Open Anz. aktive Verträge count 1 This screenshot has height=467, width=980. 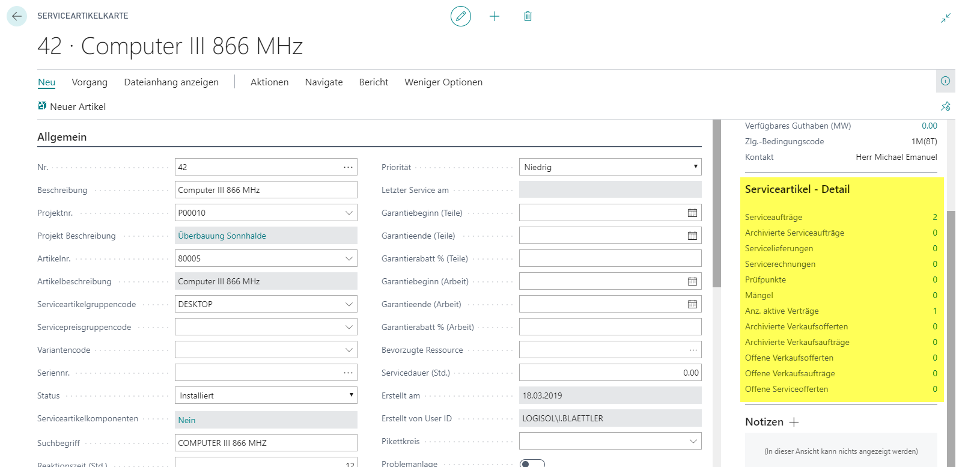pyautogui.click(x=935, y=311)
